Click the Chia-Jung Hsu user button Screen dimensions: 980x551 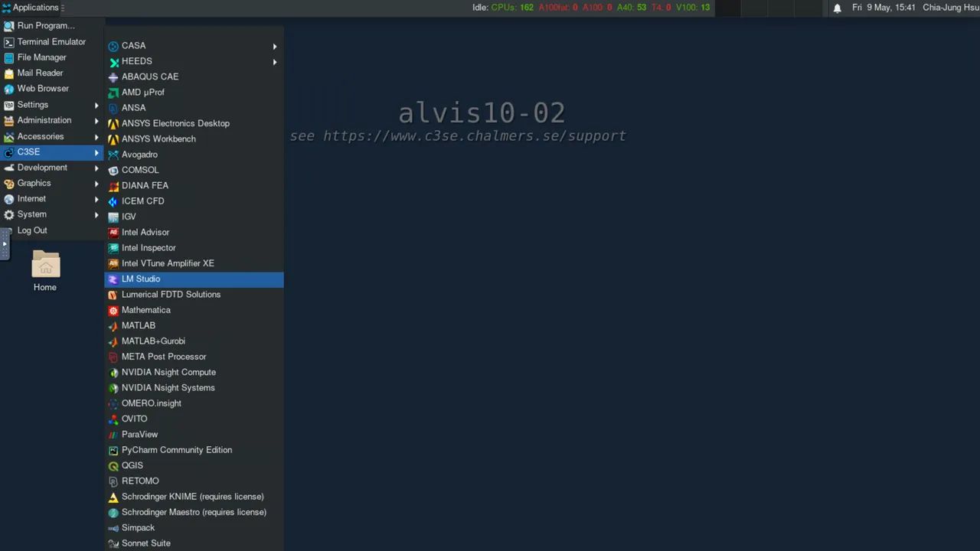(x=951, y=8)
